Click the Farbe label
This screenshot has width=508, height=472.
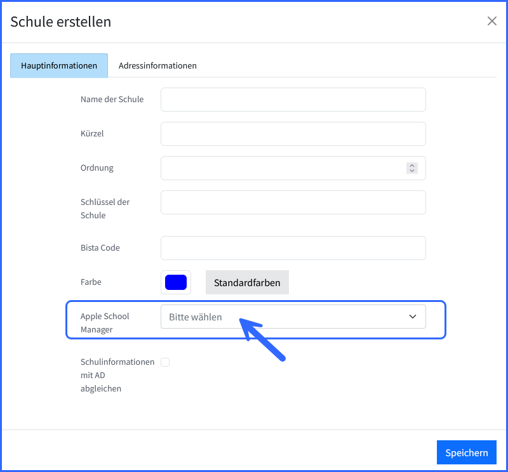tap(91, 282)
